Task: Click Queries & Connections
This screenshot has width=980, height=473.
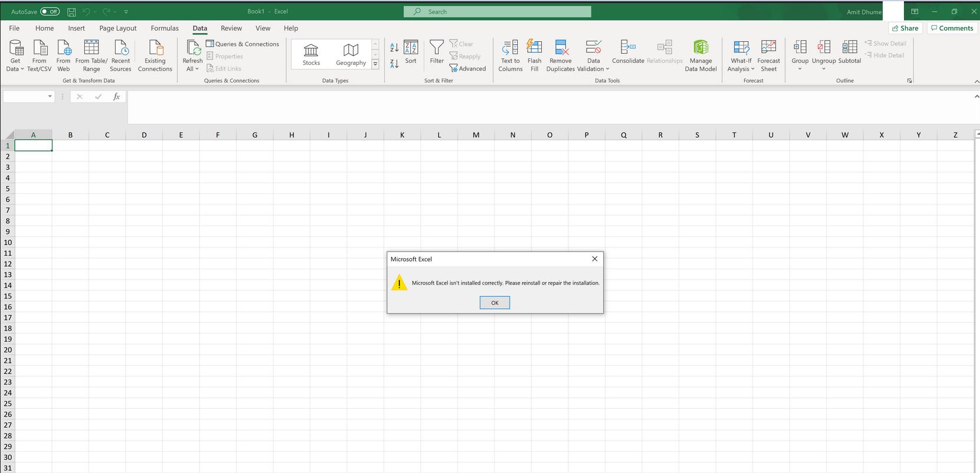Action: point(242,44)
